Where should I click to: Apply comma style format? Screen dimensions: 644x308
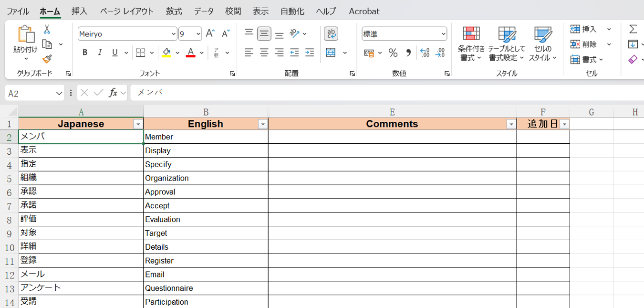click(x=408, y=53)
